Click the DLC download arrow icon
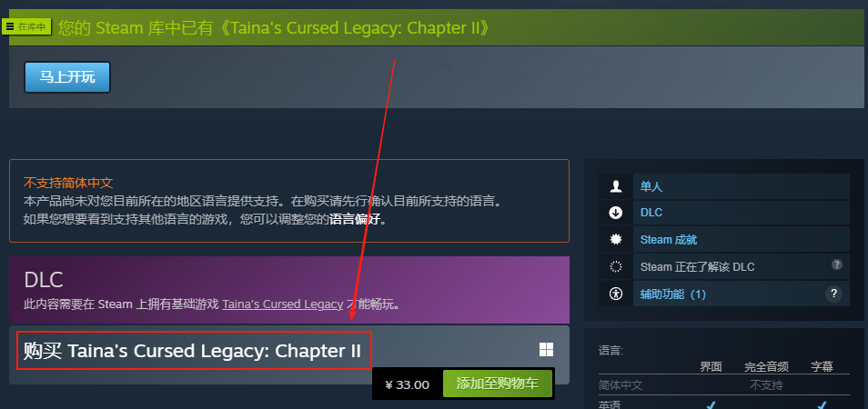868x409 pixels. [x=616, y=213]
